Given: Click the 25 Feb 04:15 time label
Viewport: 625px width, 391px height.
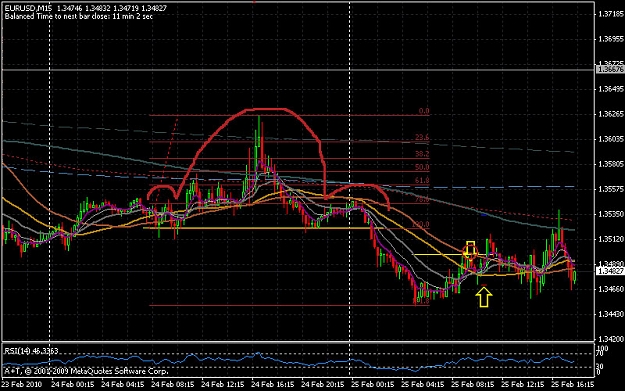Looking at the screenshot, I should (423, 384).
